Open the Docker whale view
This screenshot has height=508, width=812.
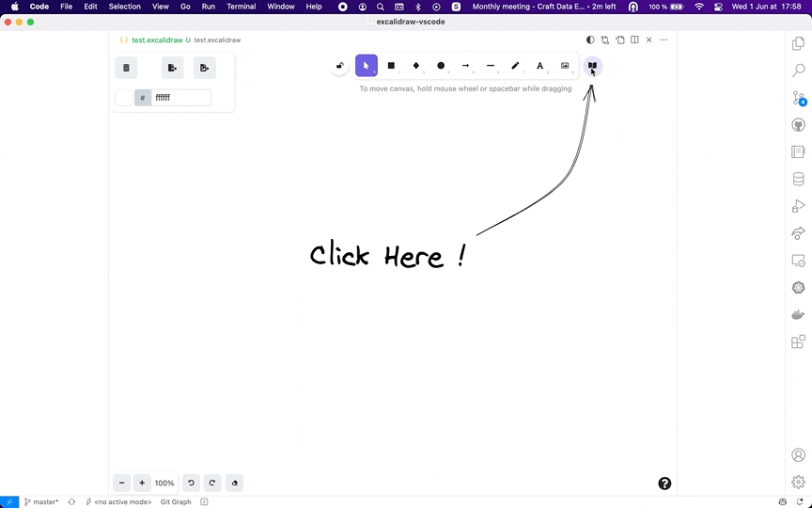click(799, 314)
